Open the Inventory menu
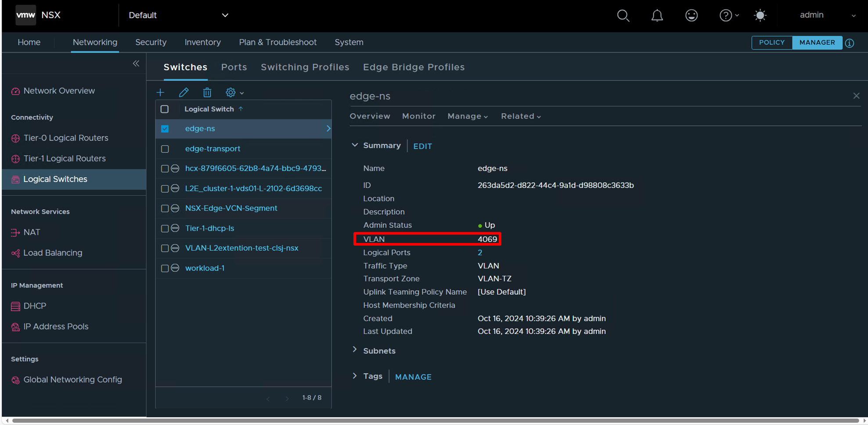868x425 pixels. point(203,43)
